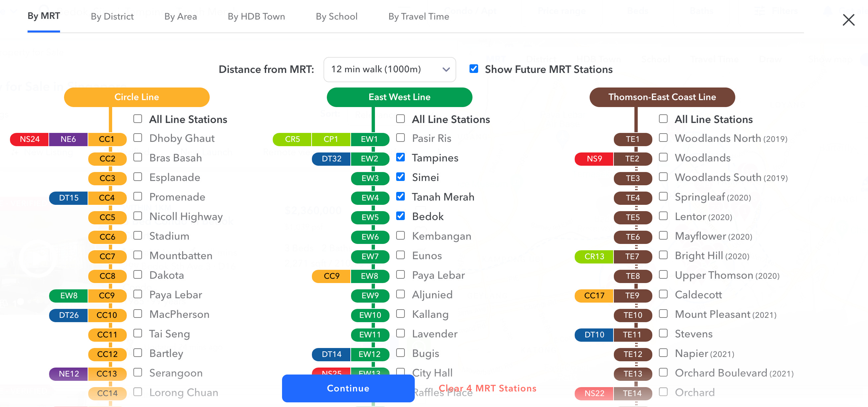Image resolution: width=868 pixels, height=407 pixels.
Task: Close the MRT selection dialog
Action: 848,20
